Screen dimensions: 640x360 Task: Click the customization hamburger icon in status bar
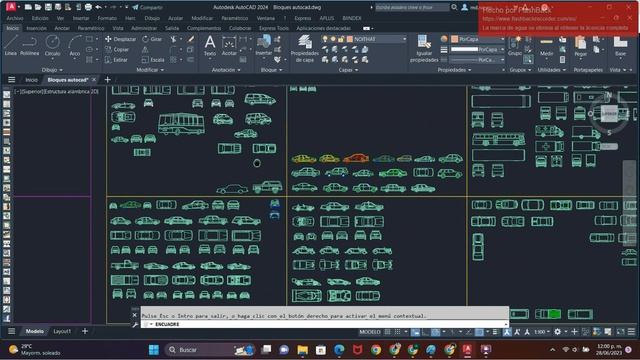(631, 332)
